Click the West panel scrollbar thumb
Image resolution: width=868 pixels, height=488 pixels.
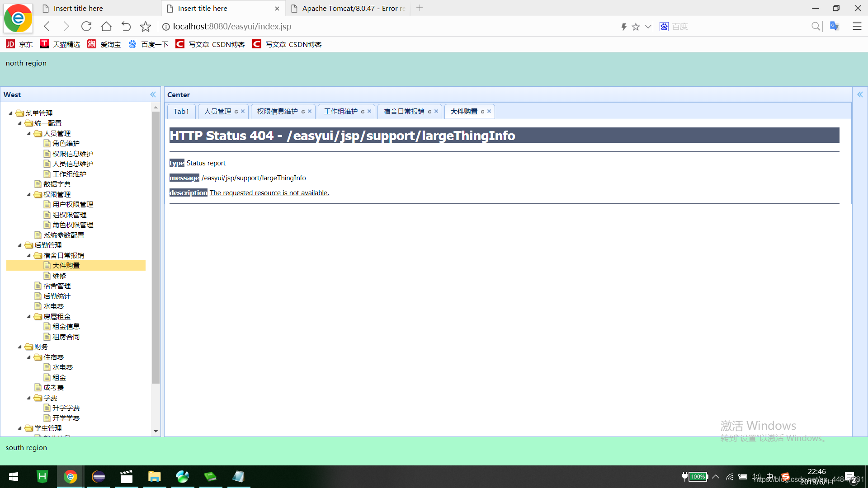[156, 248]
